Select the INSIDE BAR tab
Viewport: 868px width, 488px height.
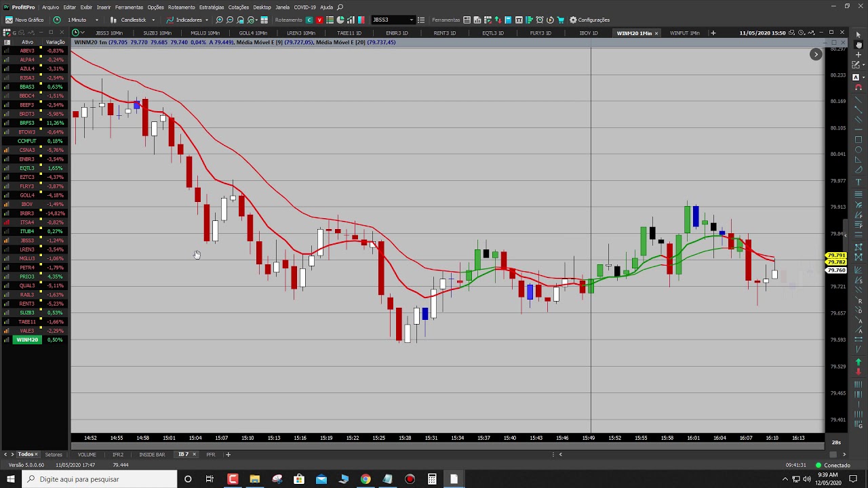pos(152,454)
